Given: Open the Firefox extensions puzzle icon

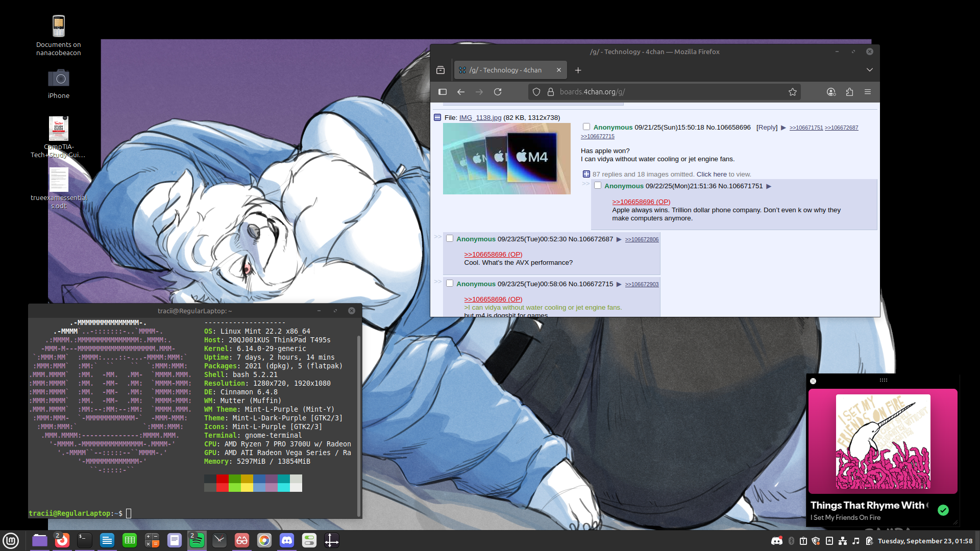Looking at the screenshot, I should tap(849, 92).
